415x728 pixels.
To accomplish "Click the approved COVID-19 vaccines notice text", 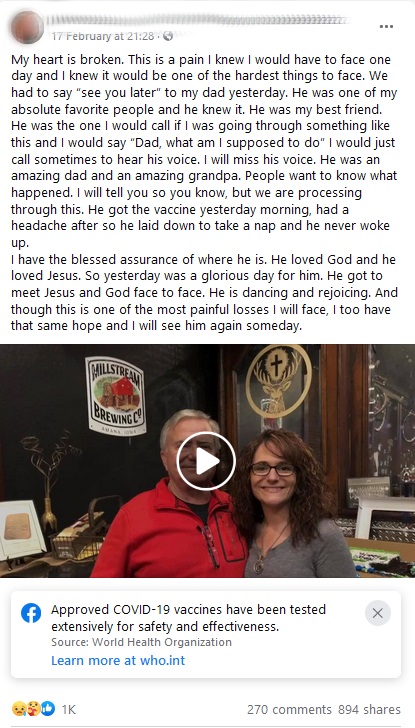I will pos(188,618).
